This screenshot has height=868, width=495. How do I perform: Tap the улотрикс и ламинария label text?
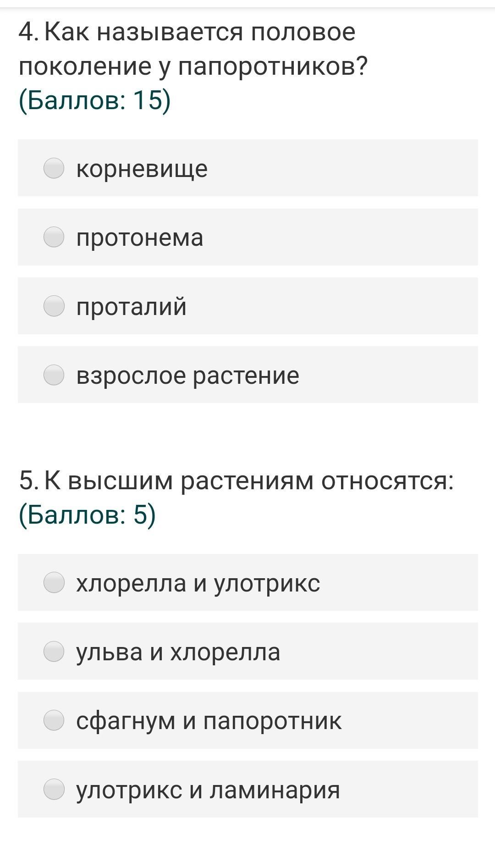208,790
